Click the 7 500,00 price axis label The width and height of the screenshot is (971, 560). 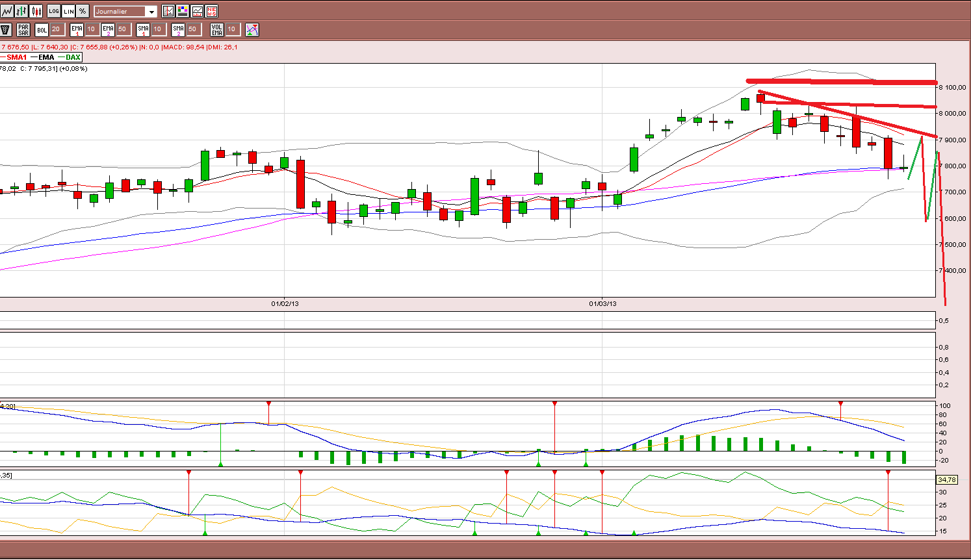tap(952, 245)
